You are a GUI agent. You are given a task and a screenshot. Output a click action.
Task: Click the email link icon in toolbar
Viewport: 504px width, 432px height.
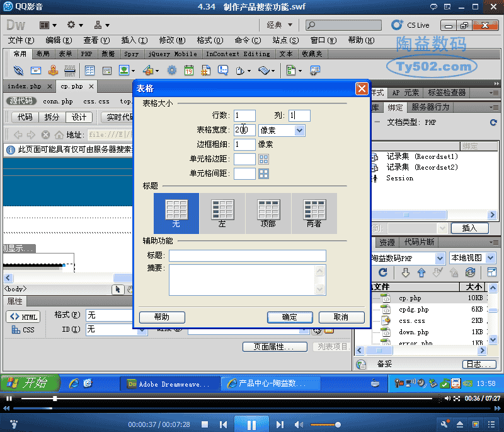click(x=37, y=71)
